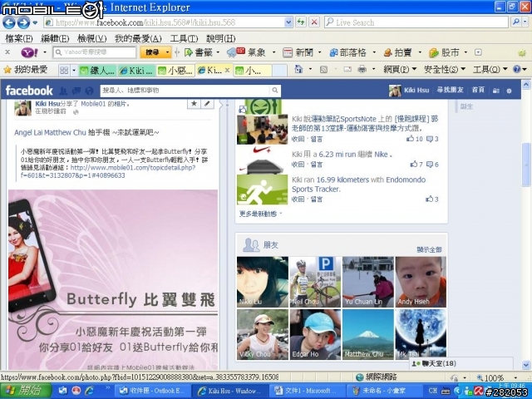Open Facebook friend requests icon

(63, 91)
